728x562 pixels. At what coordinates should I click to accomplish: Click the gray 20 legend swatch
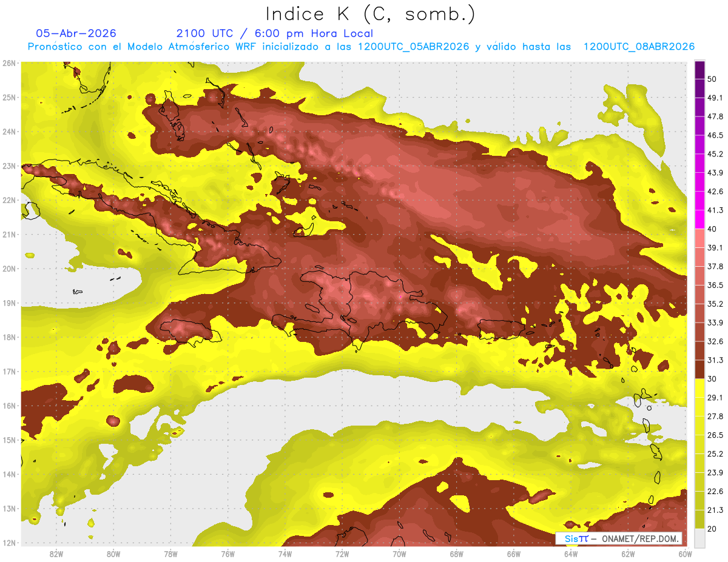699,537
